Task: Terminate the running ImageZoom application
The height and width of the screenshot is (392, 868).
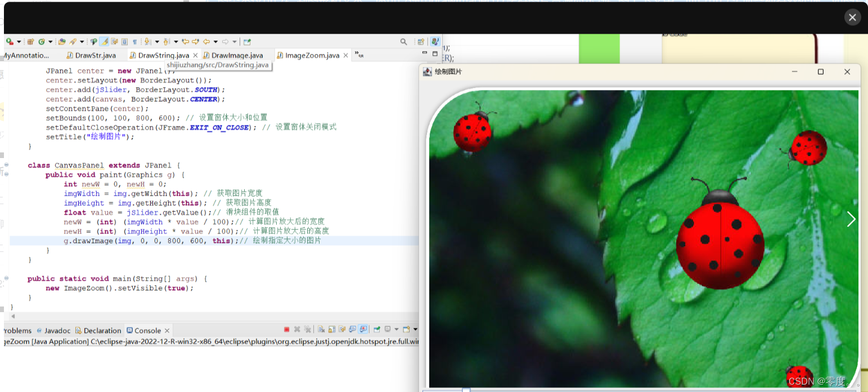Action: 286,330
